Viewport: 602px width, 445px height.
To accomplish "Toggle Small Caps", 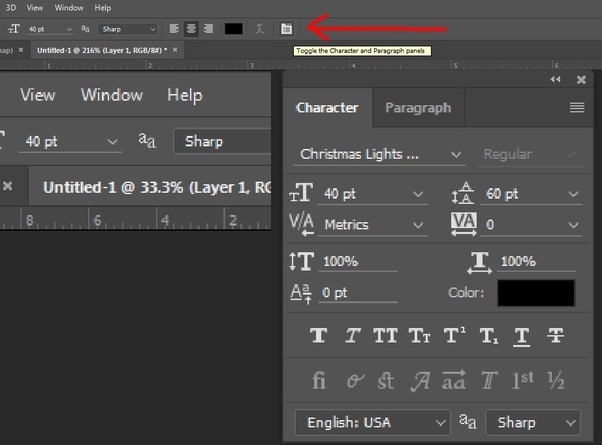I will coord(419,336).
